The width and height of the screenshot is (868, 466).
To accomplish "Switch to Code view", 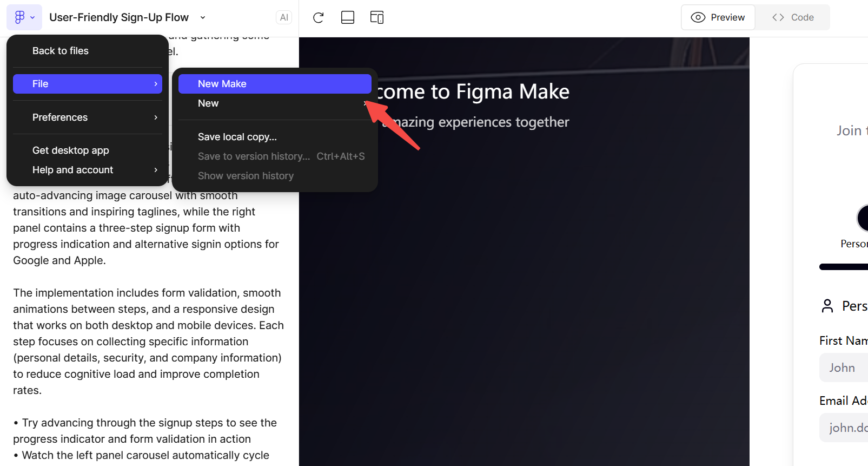I will point(793,17).
